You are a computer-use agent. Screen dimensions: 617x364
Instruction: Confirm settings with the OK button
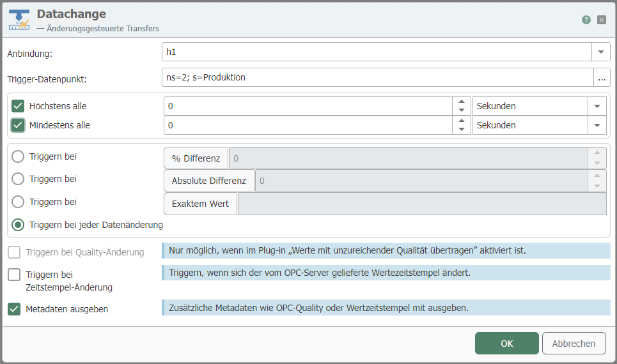coord(506,344)
